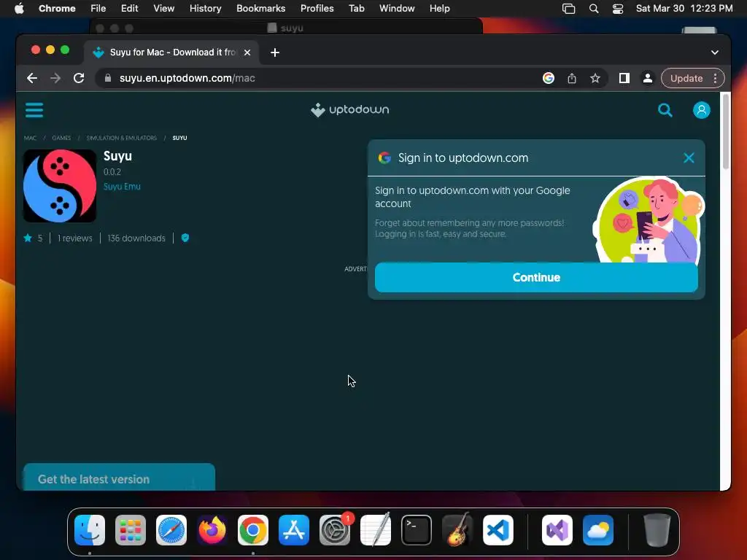Go to MAC breadcrumb
Viewport: 747px width, 560px height.
click(30, 138)
